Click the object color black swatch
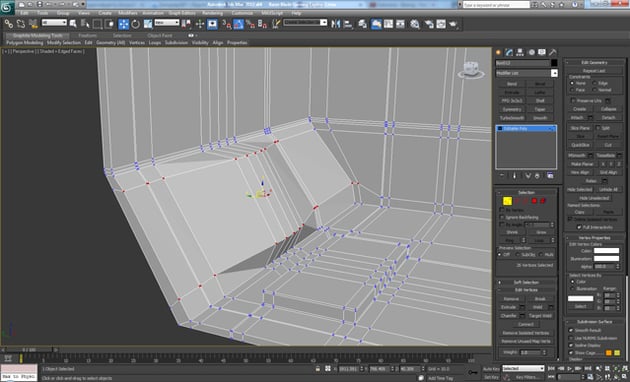Screen dimensions: 630x382 tap(554, 63)
